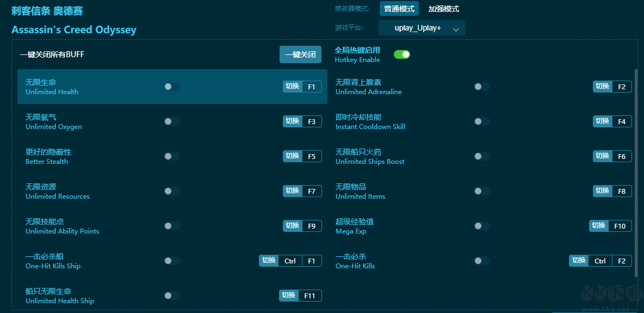644x313 pixels.
Task: Enable Unlimited Ability Points switch
Action: pos(172,226)
